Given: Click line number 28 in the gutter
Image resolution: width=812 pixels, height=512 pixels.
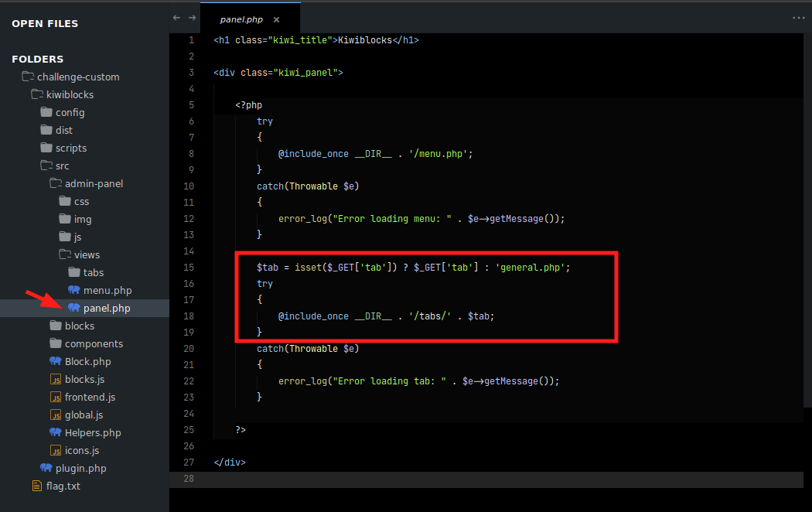Looking at the screenshot, I should [x=189, y=479].
